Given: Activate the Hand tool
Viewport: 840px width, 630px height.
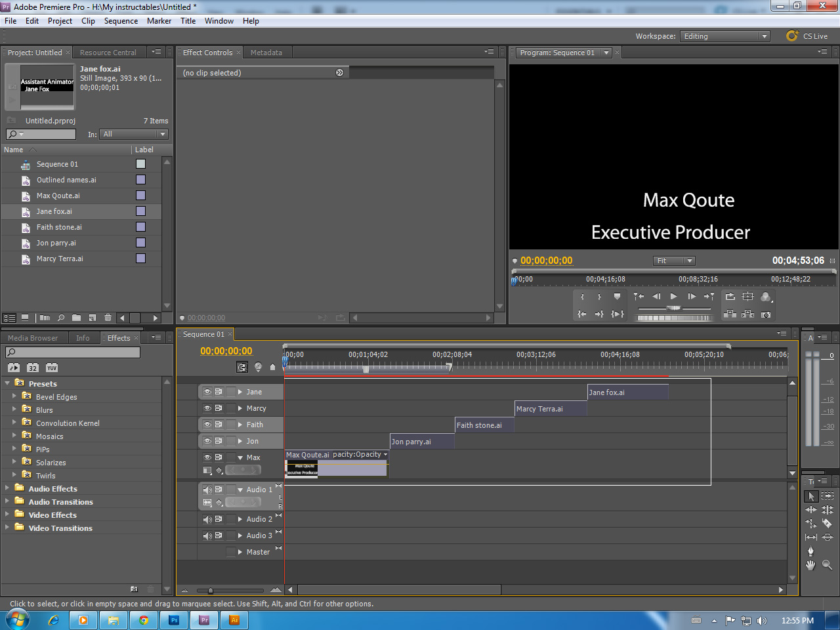Looking at the screenshot, I should pyautogui.click(x=810, y=564).
